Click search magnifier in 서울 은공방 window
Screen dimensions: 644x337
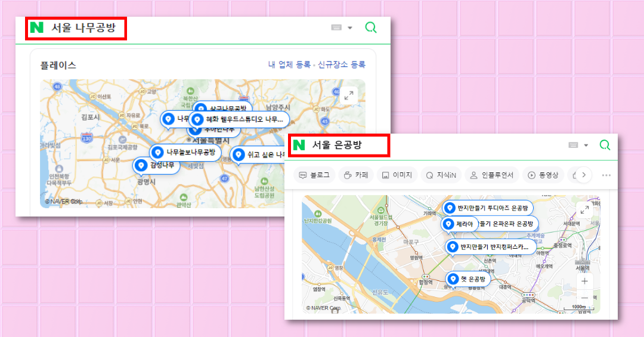(605, 145)
